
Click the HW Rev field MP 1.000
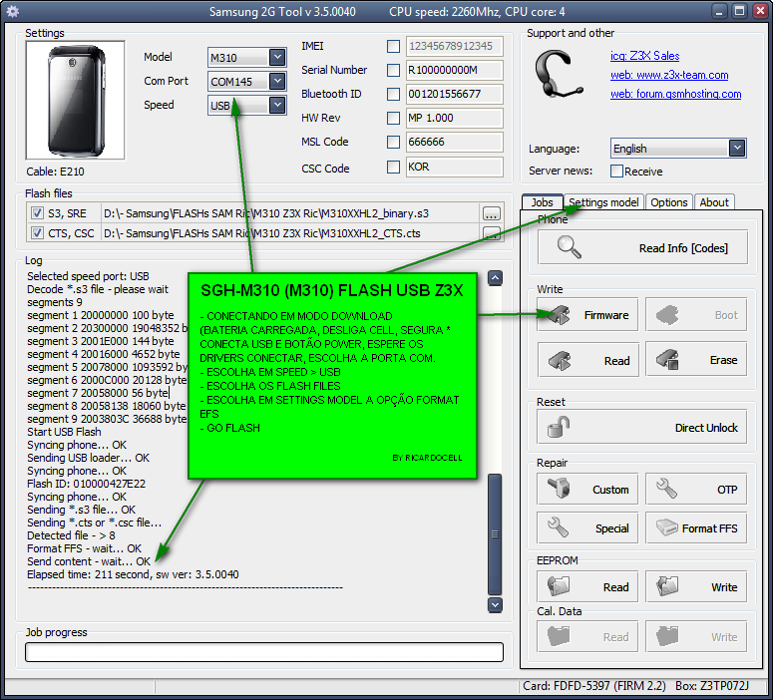(x=455, y=118)
